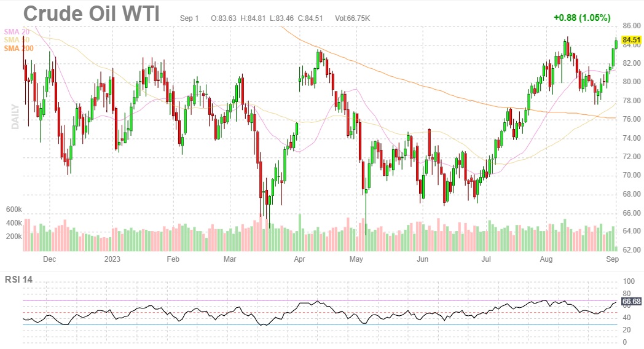Click the Feb label on time axis
This screenshot has width=644, height=349.
[x=173, y=259]
